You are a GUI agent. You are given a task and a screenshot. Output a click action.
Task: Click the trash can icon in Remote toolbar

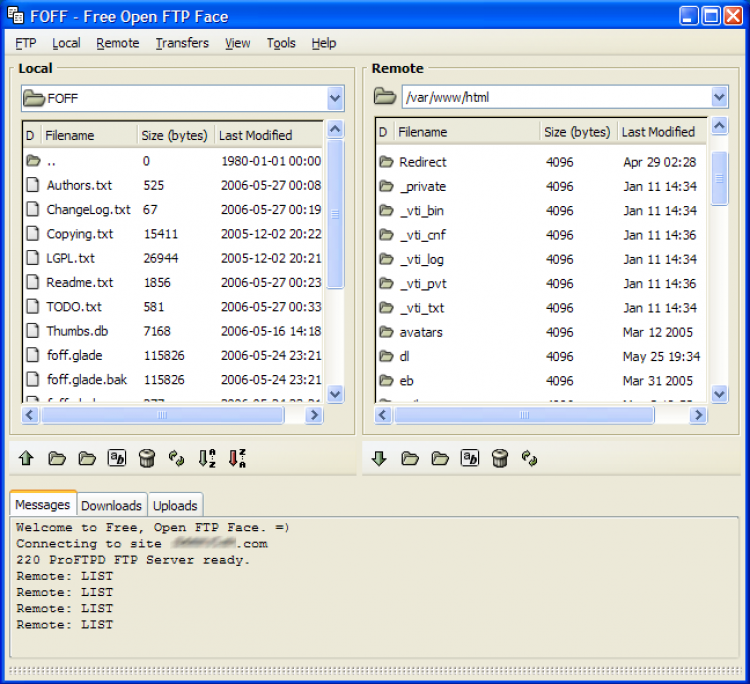[500, 458]
